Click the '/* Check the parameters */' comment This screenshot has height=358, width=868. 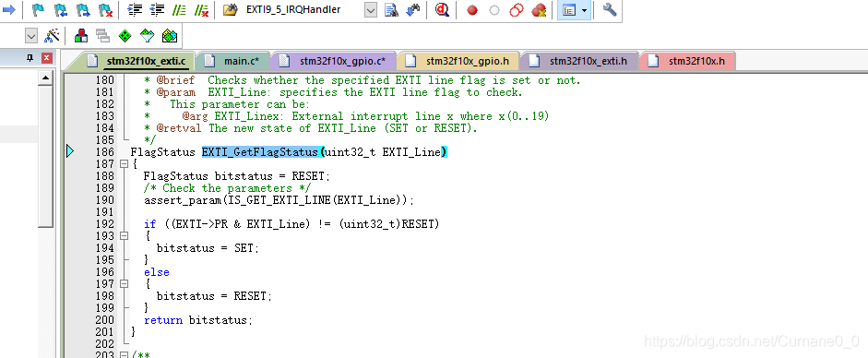pyautogui.click(x=227, y=188)
